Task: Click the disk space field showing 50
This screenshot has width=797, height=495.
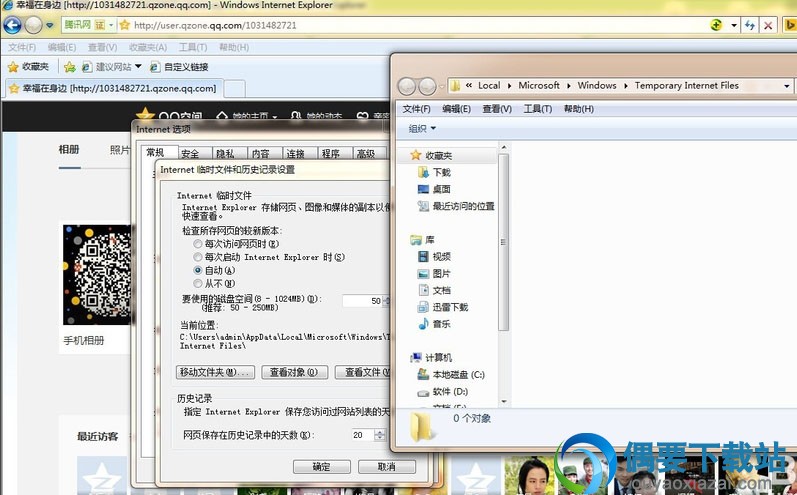Action: click(362, 301)
